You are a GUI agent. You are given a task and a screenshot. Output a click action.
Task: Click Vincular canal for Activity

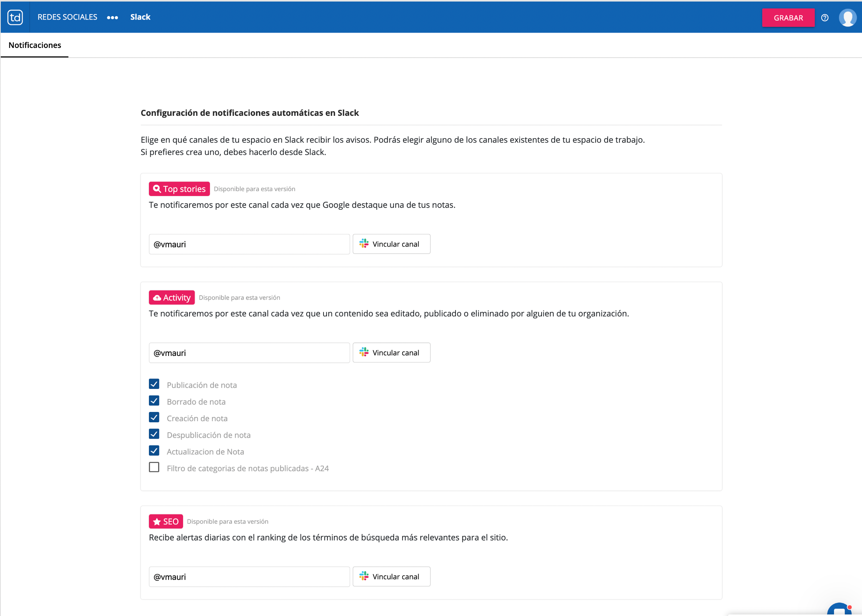(x=391, y=352)
